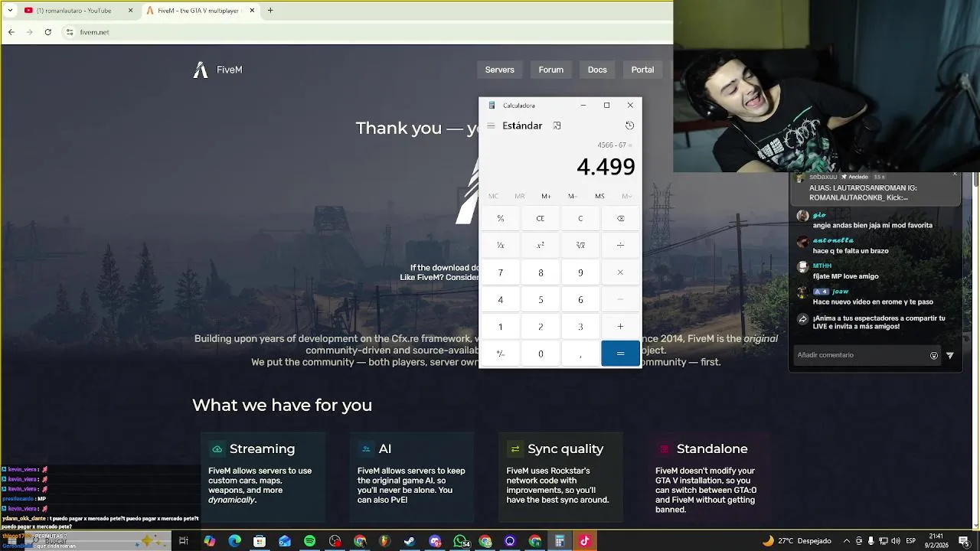Open Spotify from the taskbar
This screenshot has height=551, width=980.
[x=309, y=541]
